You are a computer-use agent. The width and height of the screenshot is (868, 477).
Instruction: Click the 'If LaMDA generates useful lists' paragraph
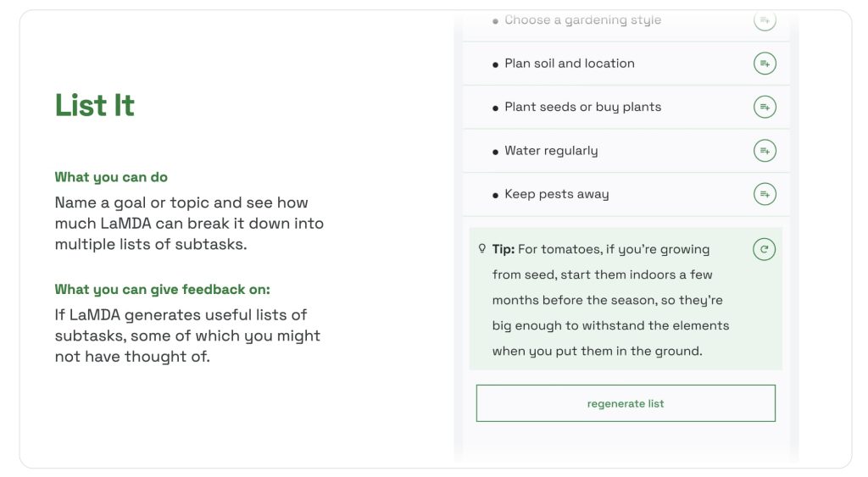point(187,336)
